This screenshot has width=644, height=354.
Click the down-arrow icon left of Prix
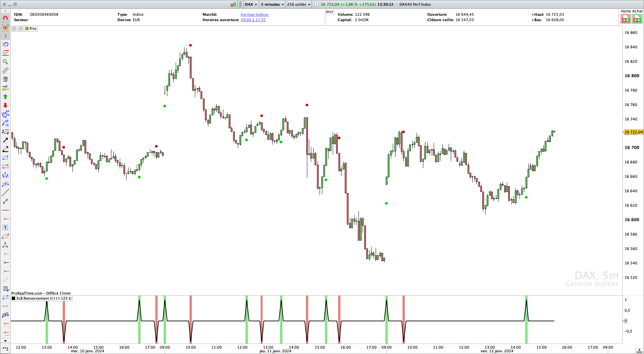point(14,29)
